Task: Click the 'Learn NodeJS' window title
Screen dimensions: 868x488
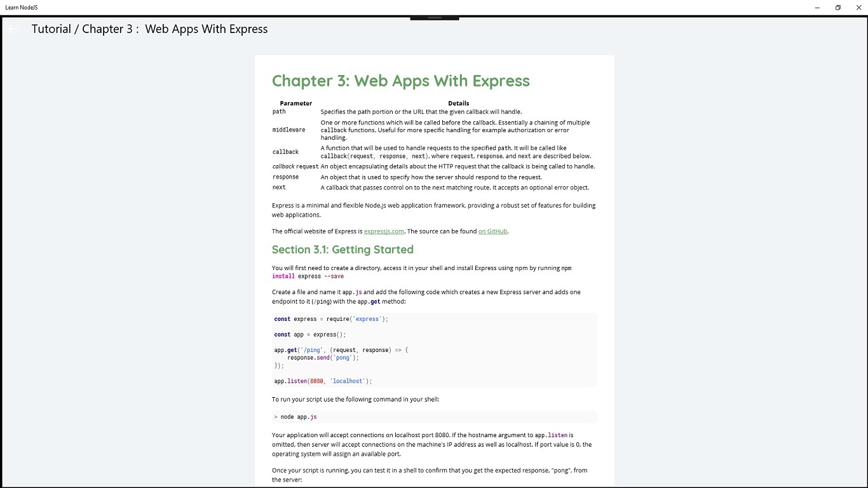Action: pos(21,8)
